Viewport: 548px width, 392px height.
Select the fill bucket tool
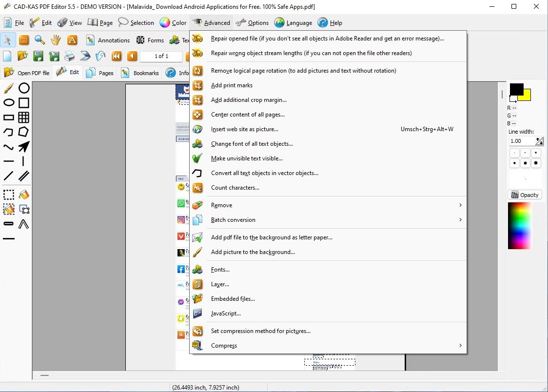tap(24, 195)
